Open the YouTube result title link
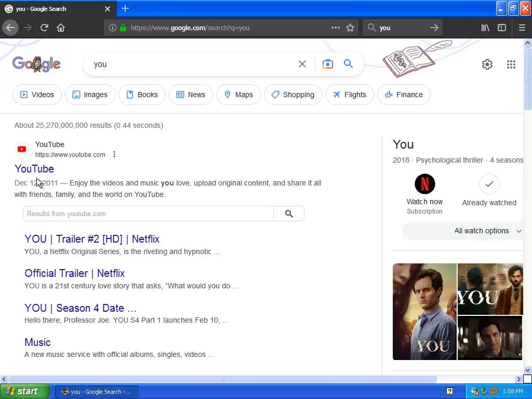 point(34,169)
